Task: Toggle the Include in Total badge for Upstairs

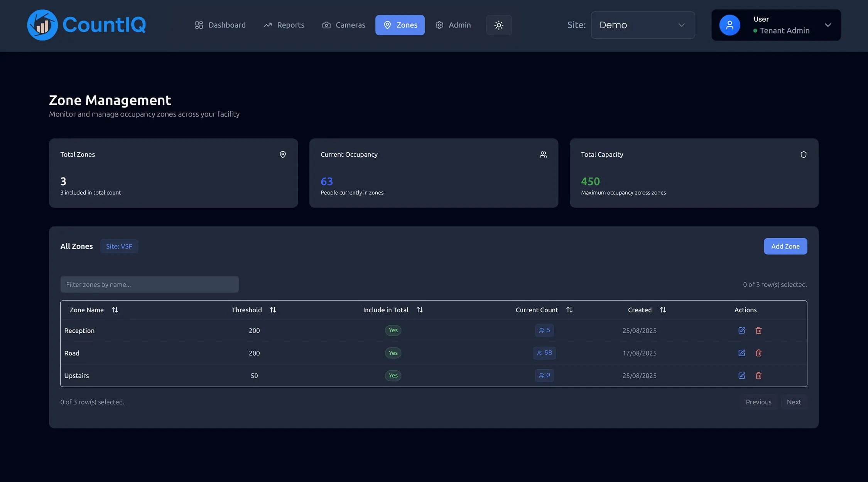Action: [393, 375]
